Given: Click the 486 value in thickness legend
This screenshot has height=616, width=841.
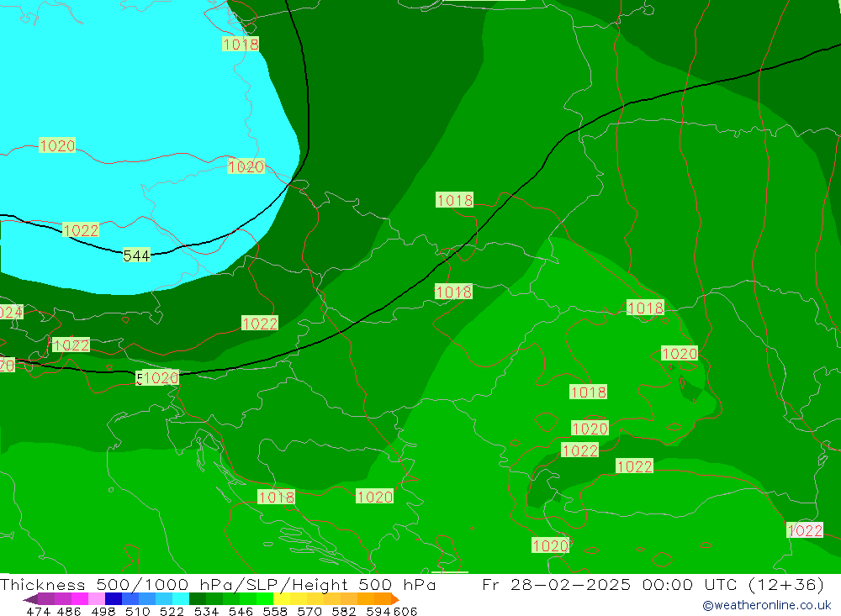Looking at the screenshot, I should (x=69, y=611).
